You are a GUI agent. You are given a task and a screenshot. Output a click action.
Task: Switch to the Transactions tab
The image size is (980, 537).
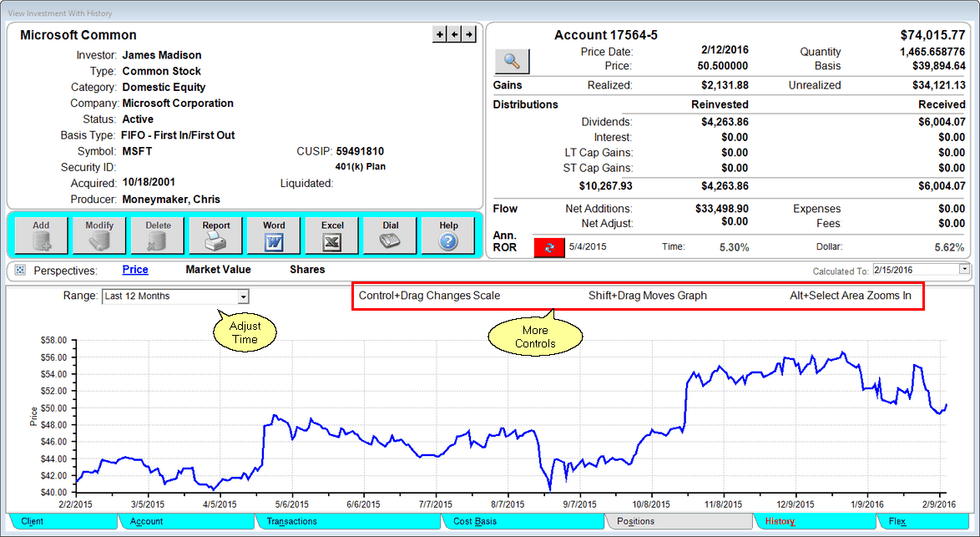291,521
